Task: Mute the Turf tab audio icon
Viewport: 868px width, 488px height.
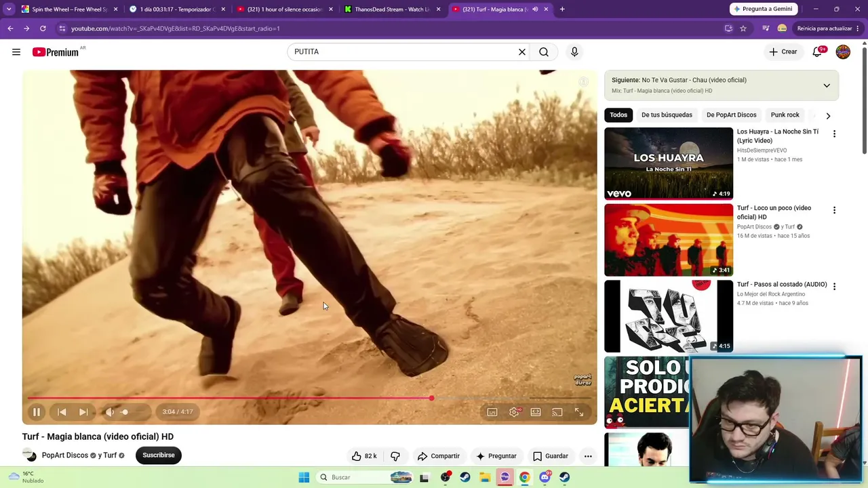Action: coord(535,9)
